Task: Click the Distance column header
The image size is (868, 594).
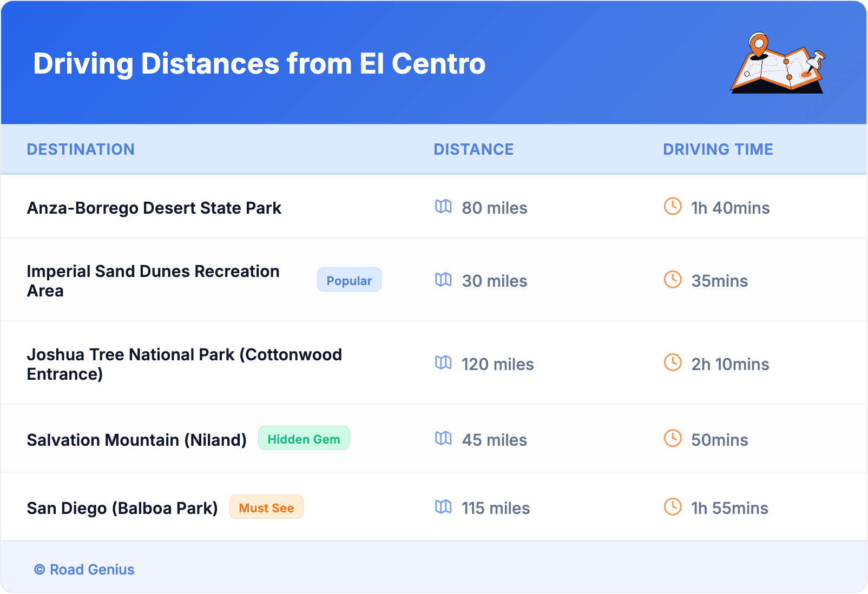Action: tap(474, 149)
